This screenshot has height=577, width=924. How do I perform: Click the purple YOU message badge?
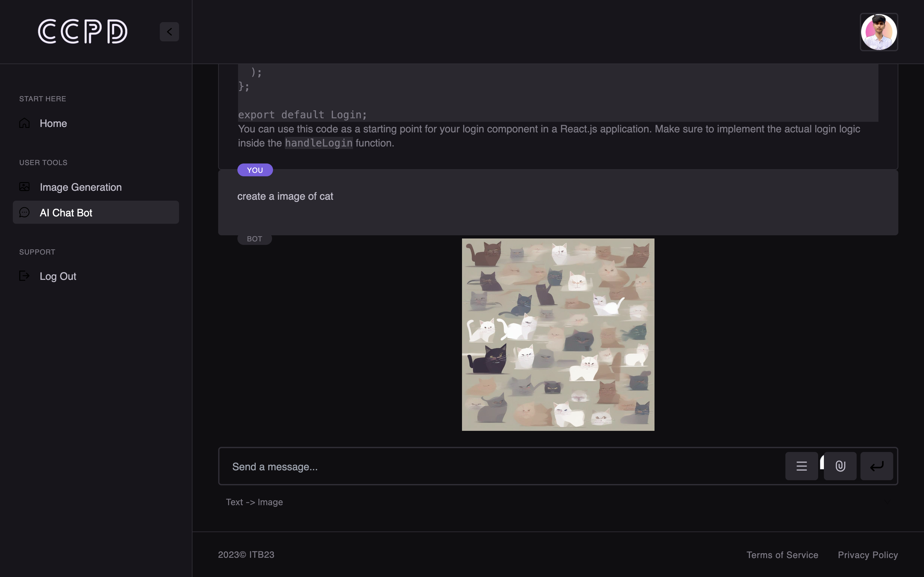coord(255,170)
